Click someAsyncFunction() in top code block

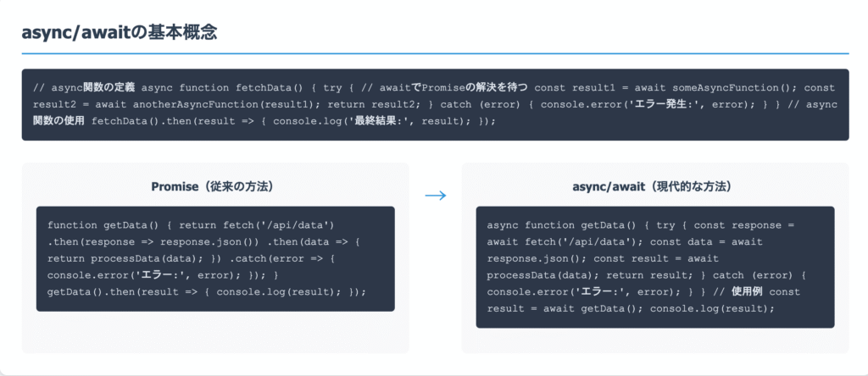click(x=734, y=87)
